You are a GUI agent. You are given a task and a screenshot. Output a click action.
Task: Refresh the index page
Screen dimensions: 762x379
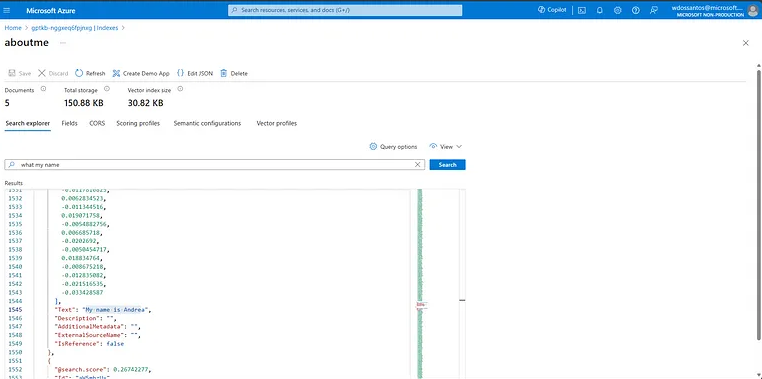point(90,73)
